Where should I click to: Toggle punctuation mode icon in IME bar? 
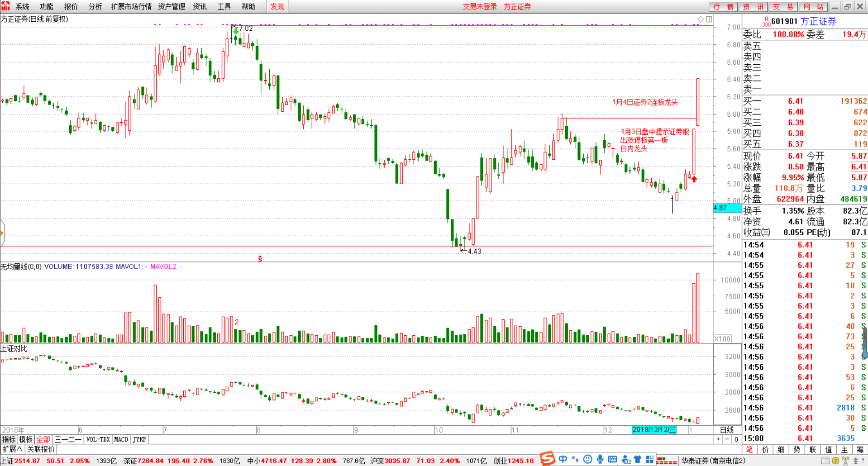click(x=575, y=459)
